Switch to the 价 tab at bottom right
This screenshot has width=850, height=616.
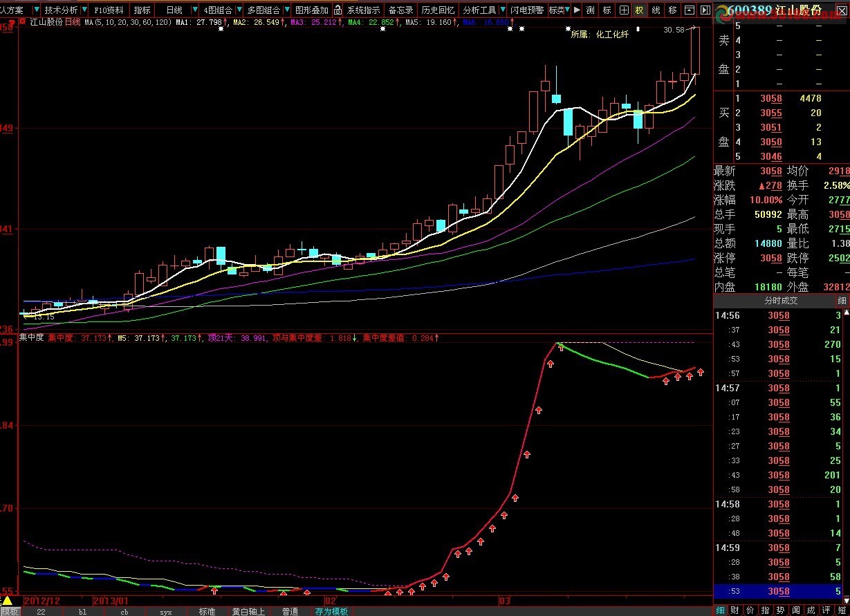click(x=750, y=610)
